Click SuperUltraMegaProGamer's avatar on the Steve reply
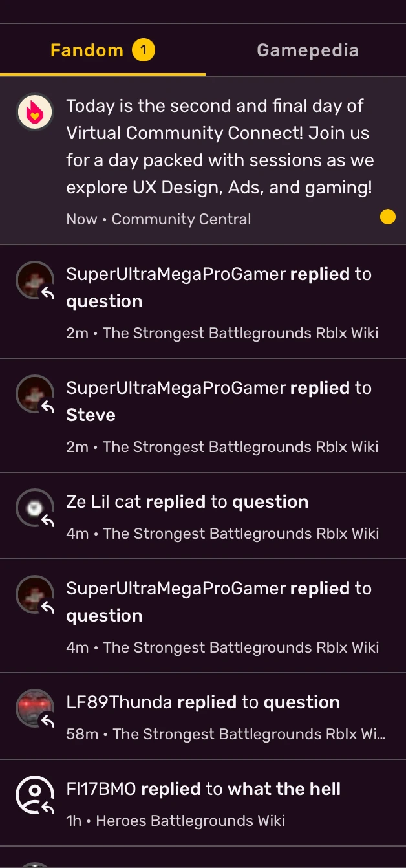This screenshot has height=868, width=406. coord(34,394)
